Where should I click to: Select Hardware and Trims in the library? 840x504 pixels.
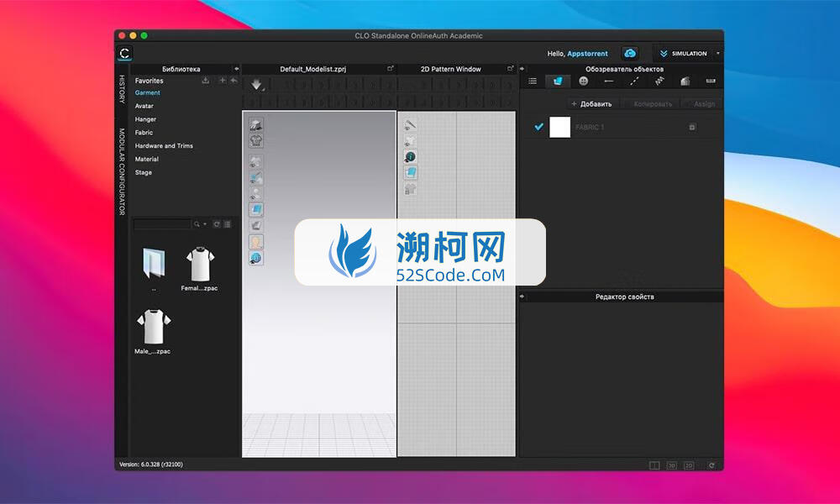tap(164, 145)
